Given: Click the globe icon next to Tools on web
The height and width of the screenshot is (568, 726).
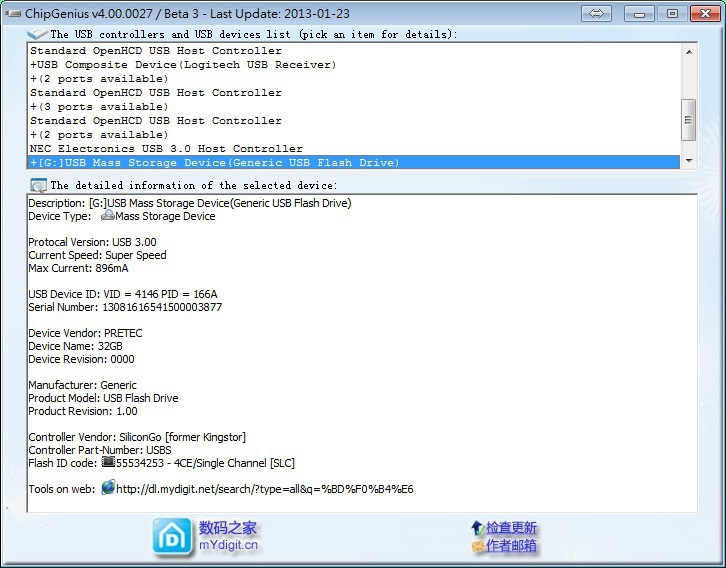Looking at the screenshot, I should pyautogui.click(x=108, y=487).
